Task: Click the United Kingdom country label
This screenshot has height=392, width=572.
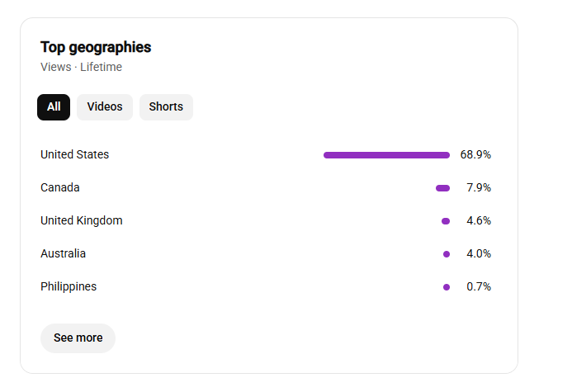Action: tap(82, 220)
